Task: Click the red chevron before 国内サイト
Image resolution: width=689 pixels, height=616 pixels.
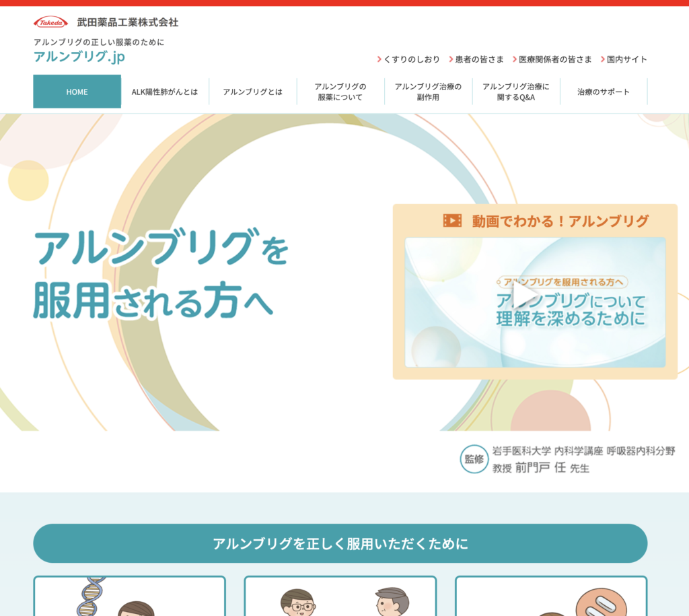Action: (603, 59)
